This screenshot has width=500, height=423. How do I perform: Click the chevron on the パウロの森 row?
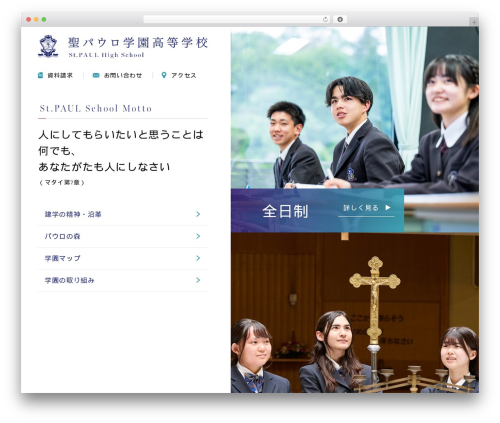(198, 236)
